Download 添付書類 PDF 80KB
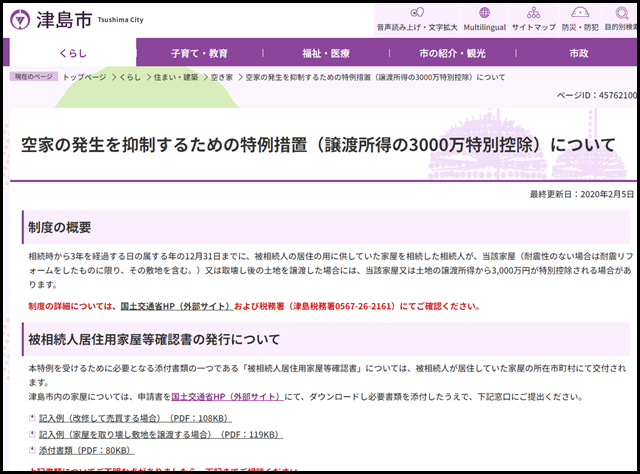The image size is (640, 474). tap(87, 450)
